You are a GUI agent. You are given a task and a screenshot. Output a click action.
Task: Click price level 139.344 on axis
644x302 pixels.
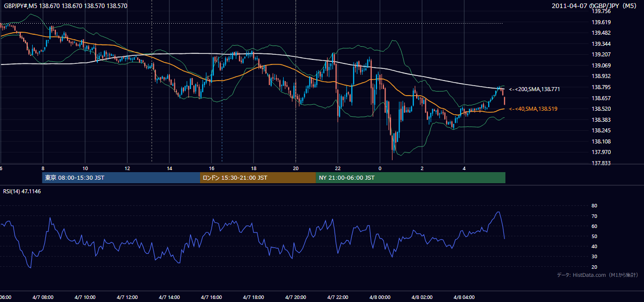click(x=601, y=44)
